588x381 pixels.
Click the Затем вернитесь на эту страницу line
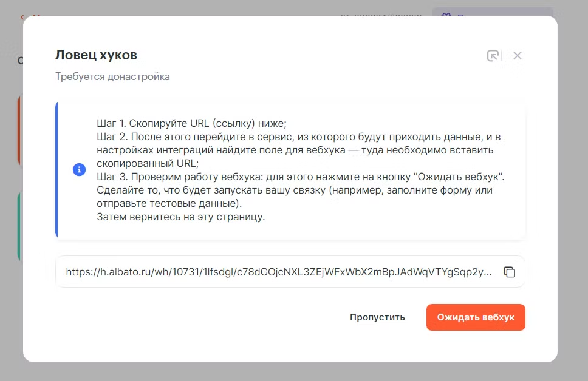181,217
